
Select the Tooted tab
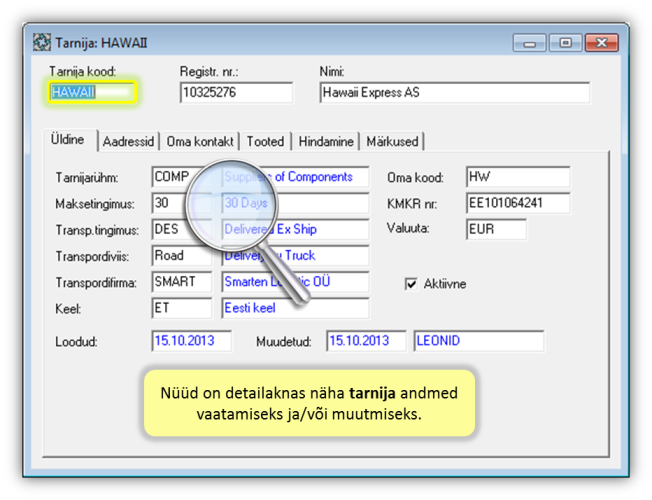point(266,142)
